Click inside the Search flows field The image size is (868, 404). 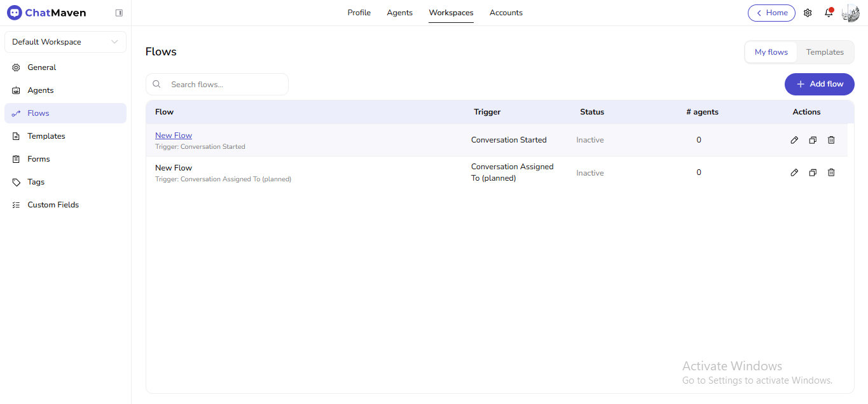point(217,84)
